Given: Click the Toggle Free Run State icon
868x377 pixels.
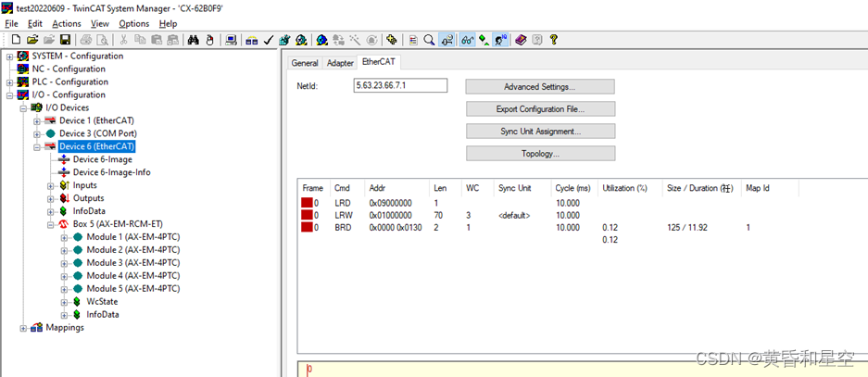Looking at the screenshot, I should point(371,40).
